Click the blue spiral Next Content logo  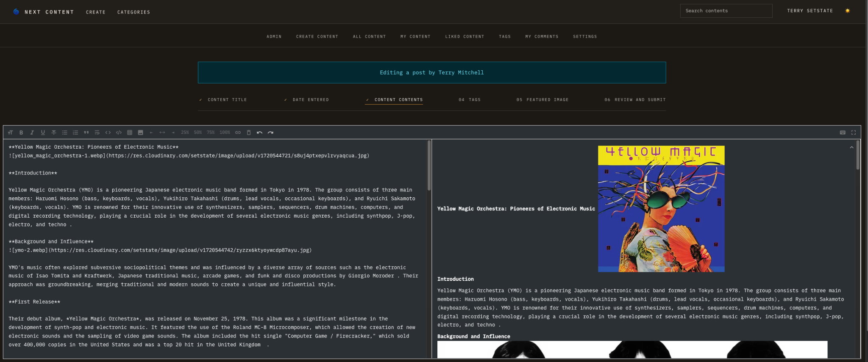click(16, 12)
